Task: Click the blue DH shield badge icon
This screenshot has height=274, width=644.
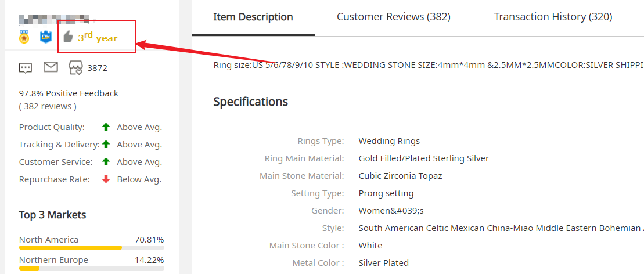Action: 46,37
